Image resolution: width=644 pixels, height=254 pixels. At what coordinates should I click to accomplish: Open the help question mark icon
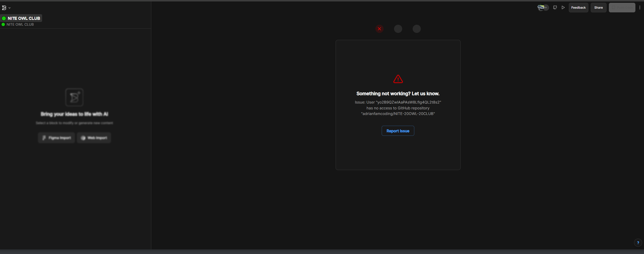click(638, 243)
